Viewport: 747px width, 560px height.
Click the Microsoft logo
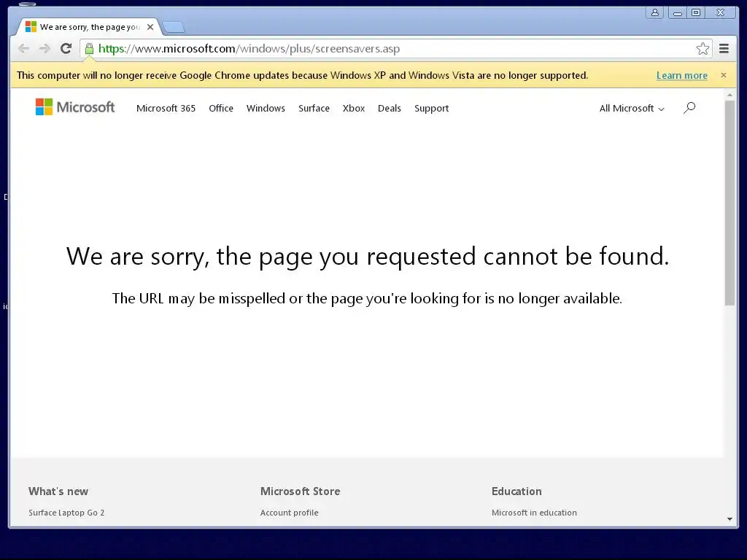[x=75, y=107]
